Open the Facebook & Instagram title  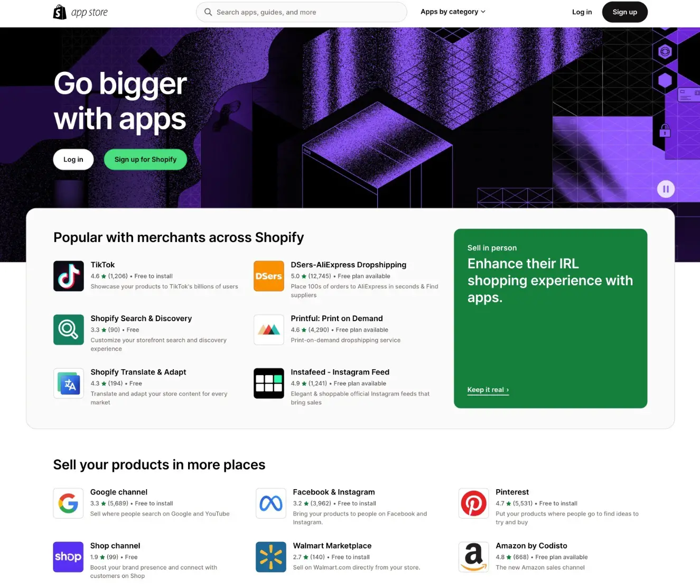pyautogui.click(x=334, y=492)
